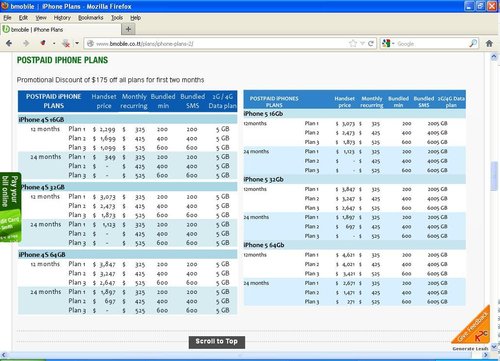Select the bmobile | iPhone Plans tab

click(x=60, y=29)
